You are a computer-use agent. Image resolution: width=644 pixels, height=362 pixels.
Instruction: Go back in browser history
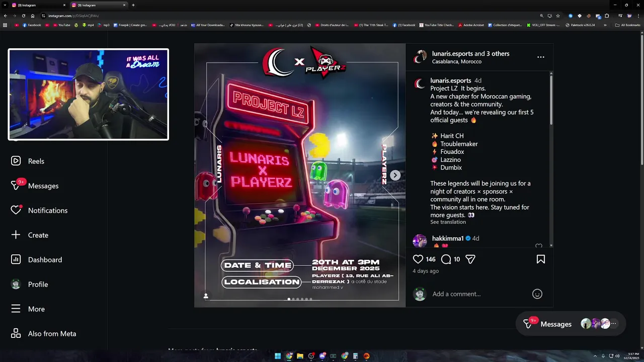click(x=6, y=16)
